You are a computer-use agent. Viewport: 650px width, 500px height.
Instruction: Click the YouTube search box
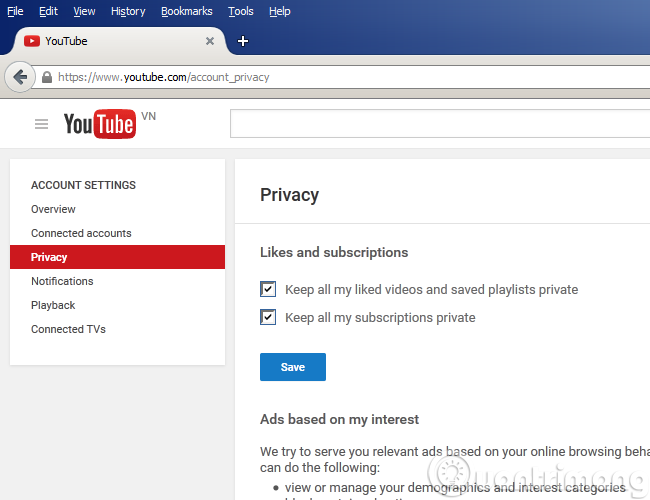[440, 124]
